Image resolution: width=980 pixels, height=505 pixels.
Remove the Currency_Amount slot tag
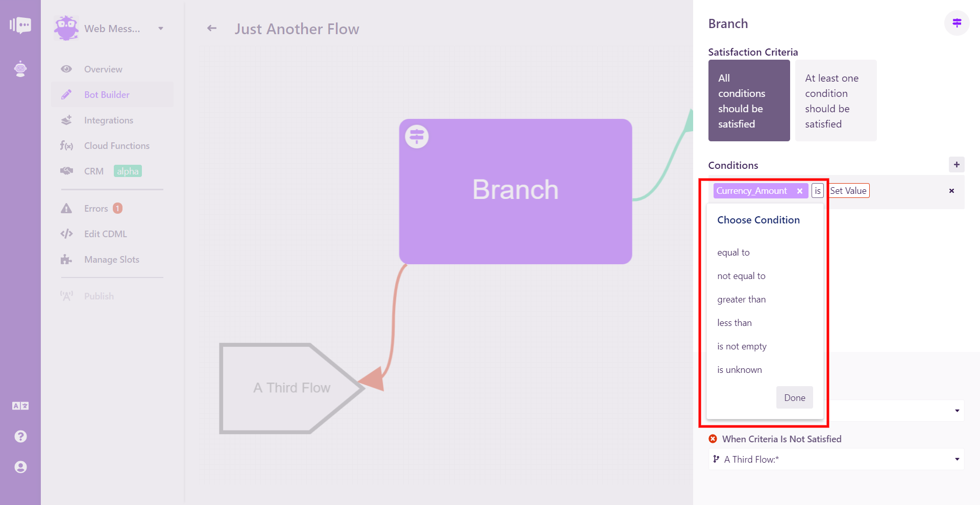pos(800,191)
